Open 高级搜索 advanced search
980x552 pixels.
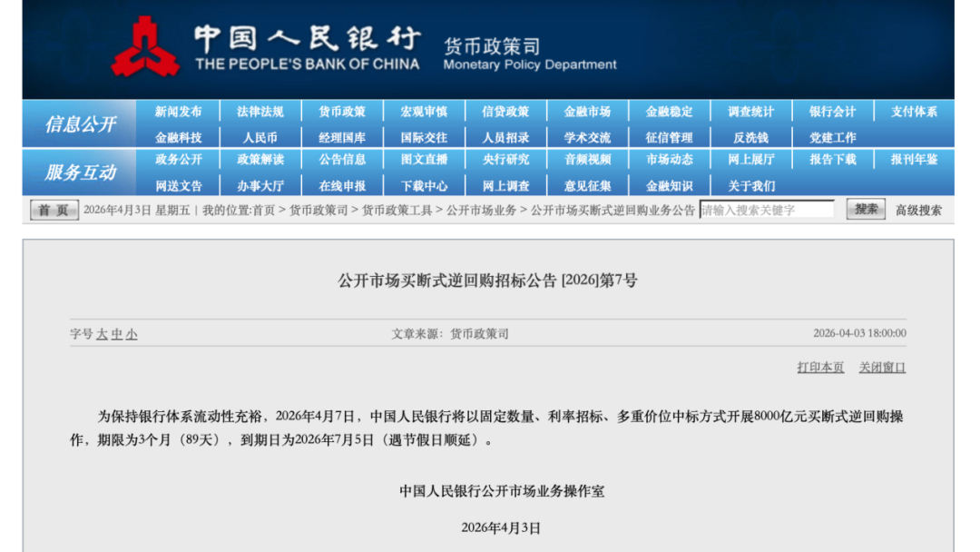[x=918, y=211]
